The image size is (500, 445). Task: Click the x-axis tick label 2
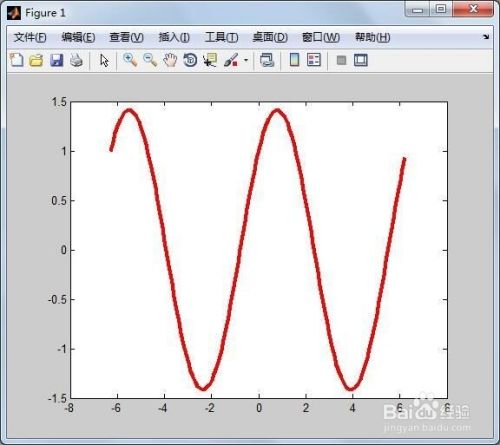pyautogui.click(x=306, y=408)
